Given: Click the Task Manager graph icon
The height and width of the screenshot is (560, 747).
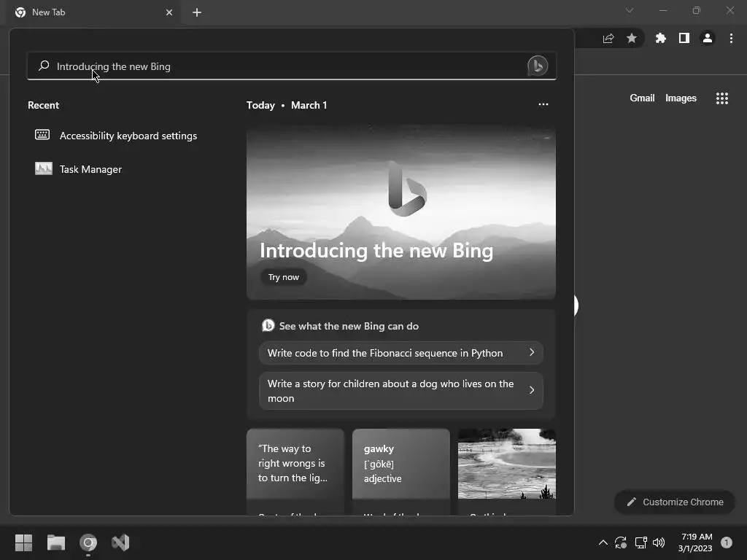Looking at the screenshot, I should pos(43,168).
